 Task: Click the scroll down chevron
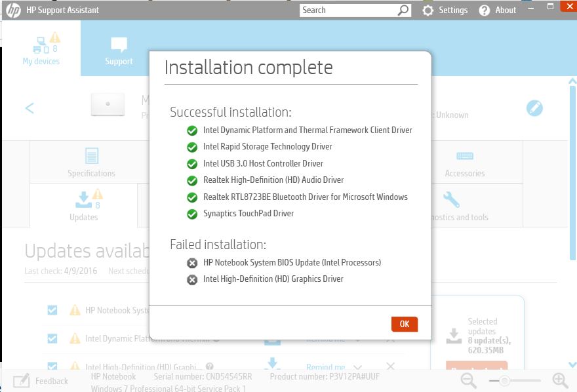pyautogui.click(x=572, y=364)
